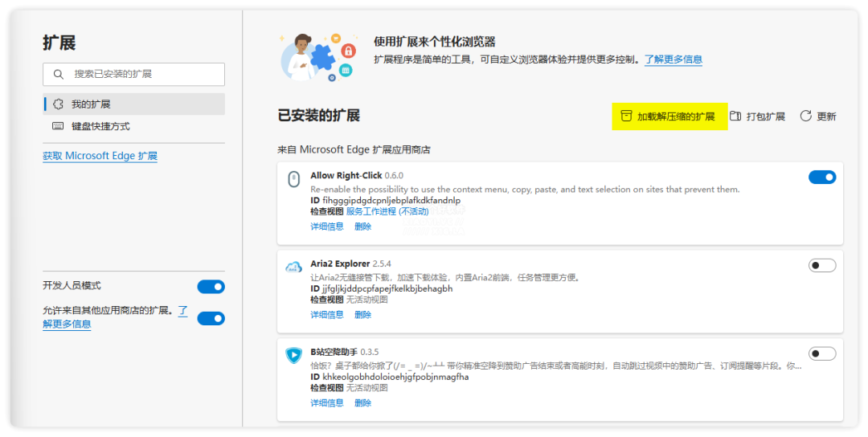This screenshot has height=437, width=868.
Task: Click the ID jjfgljkjddpcpfapejfkelkbjbehagbh text
Action: click(x=382, y=288)
